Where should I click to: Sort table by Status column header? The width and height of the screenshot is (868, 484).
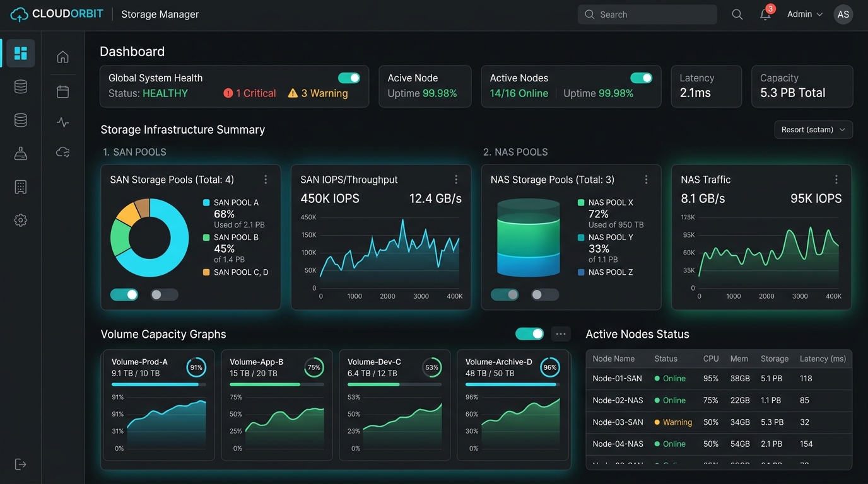click(x=666, y=359)
